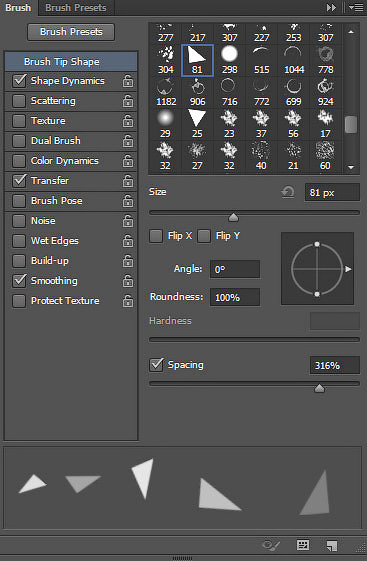The width and height of the screenshot is (367, 561).
Task: Restore original brush size with the reset icon
Action: [x=288, y=192]
